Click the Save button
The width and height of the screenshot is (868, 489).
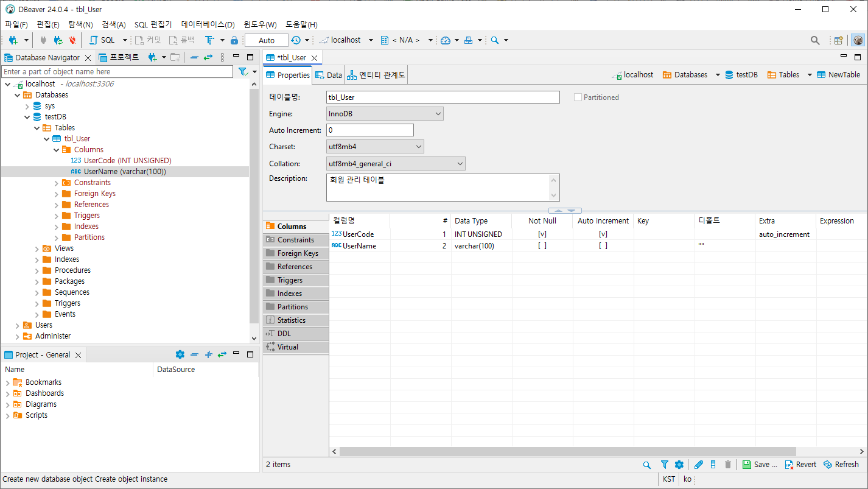[x=760, y=465]
